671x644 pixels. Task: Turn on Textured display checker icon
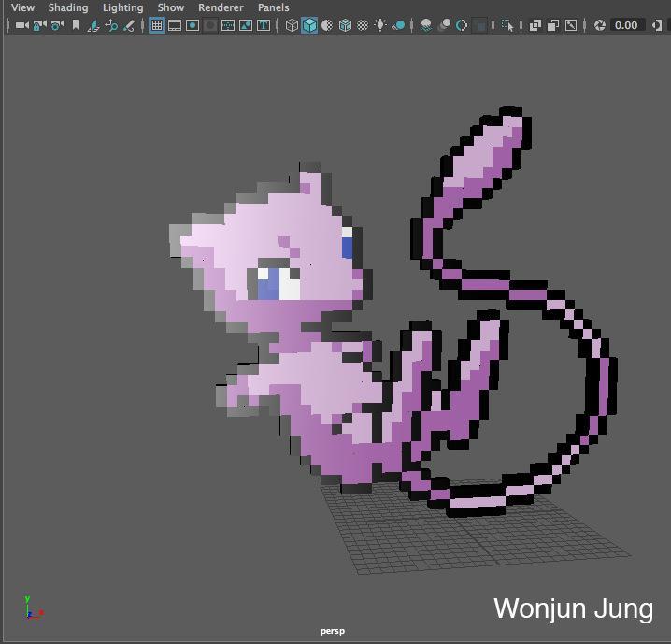[x=363, y=25]
